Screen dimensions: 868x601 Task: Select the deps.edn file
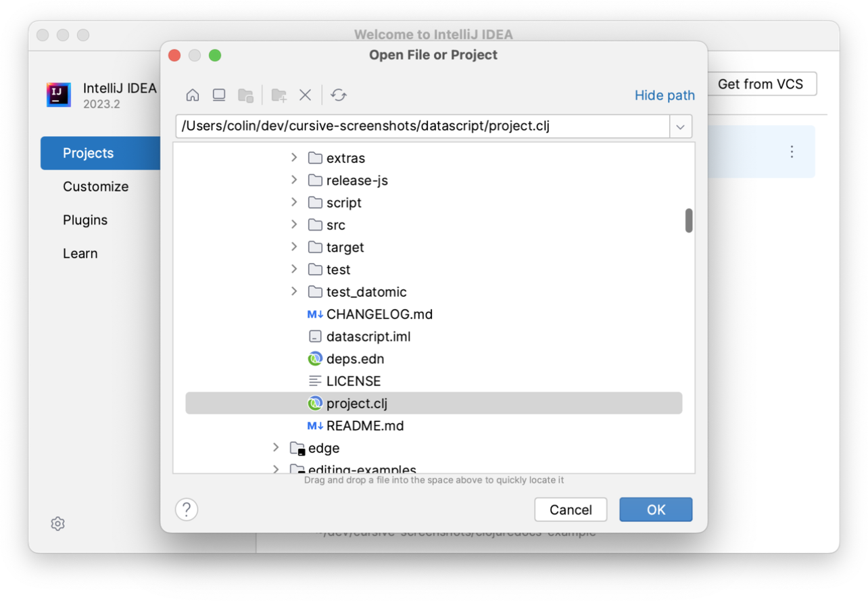355,359
